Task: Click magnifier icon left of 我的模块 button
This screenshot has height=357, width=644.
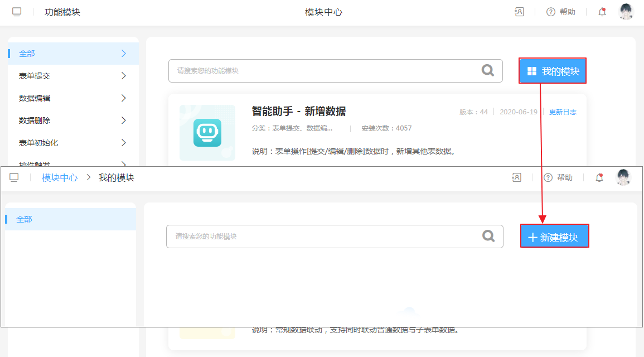Action: click(x=488, y=71)
